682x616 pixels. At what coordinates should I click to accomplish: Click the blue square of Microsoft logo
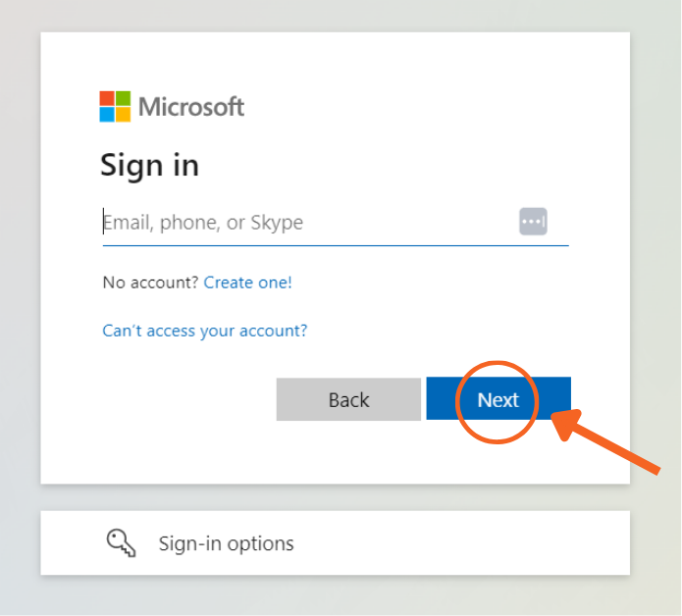click(x=107, y=114)
